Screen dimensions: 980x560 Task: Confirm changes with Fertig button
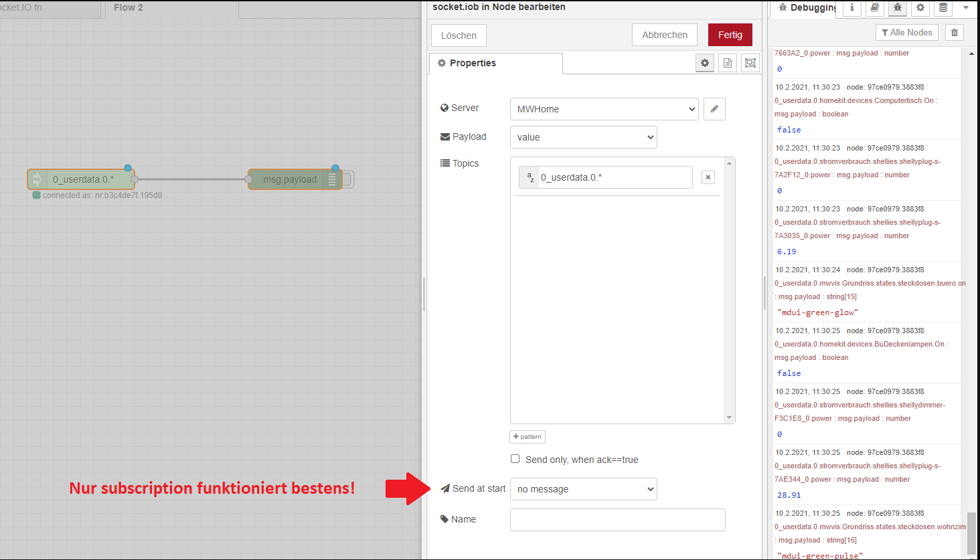[x=730, y=35]
